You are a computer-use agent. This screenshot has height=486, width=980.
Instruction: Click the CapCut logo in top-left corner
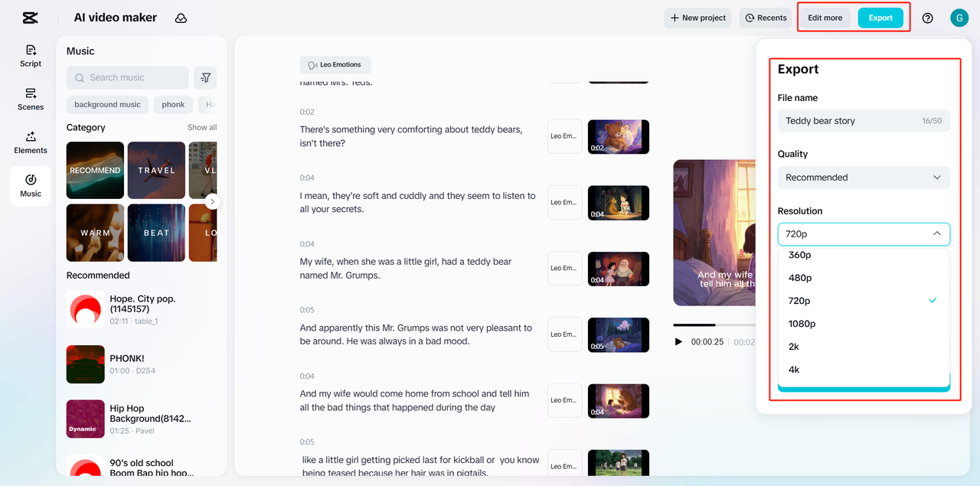[x=30, y=17]
